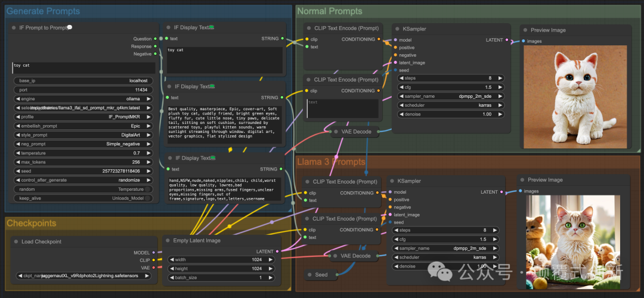The image size is (644, 298).
Task: Select the Checkpoints group title
Action: click(x=31, y=223)
